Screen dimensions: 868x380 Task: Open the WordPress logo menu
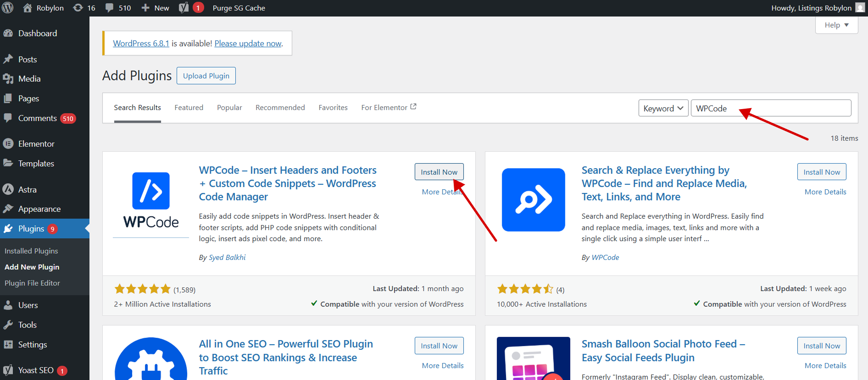8,8
